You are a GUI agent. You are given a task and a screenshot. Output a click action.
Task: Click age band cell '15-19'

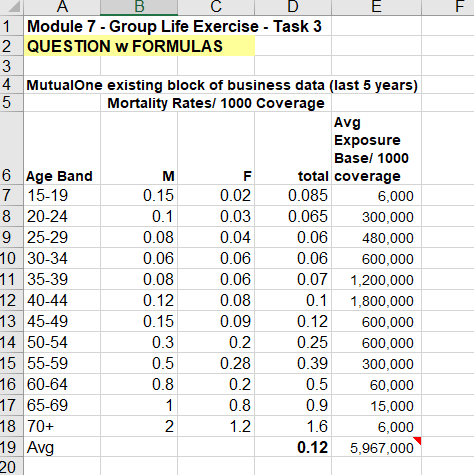pos(62,195)
